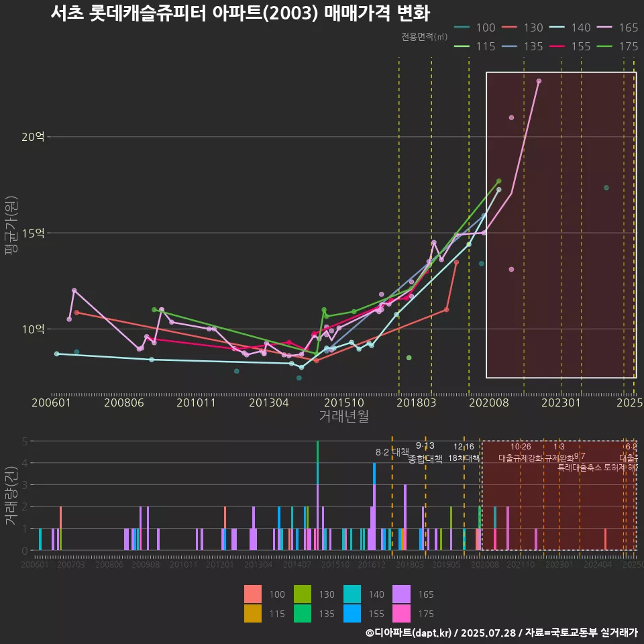This screenshot has height=644, width=644.
Task: Click the 5 label on the volume y-axis
Action: pyautogui.click(x=25, y=441)
